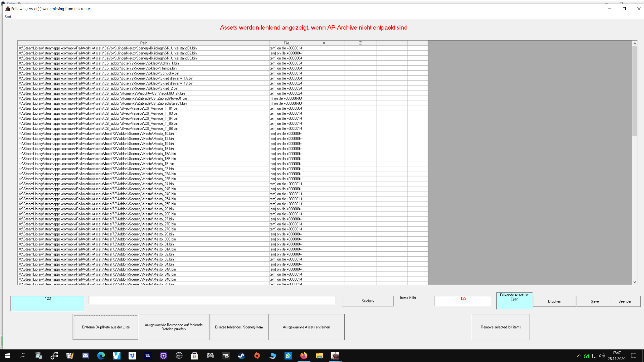
Task: Click Ersetze fehlendes 'Scenery Item' button
Action: tap(239, 327)
